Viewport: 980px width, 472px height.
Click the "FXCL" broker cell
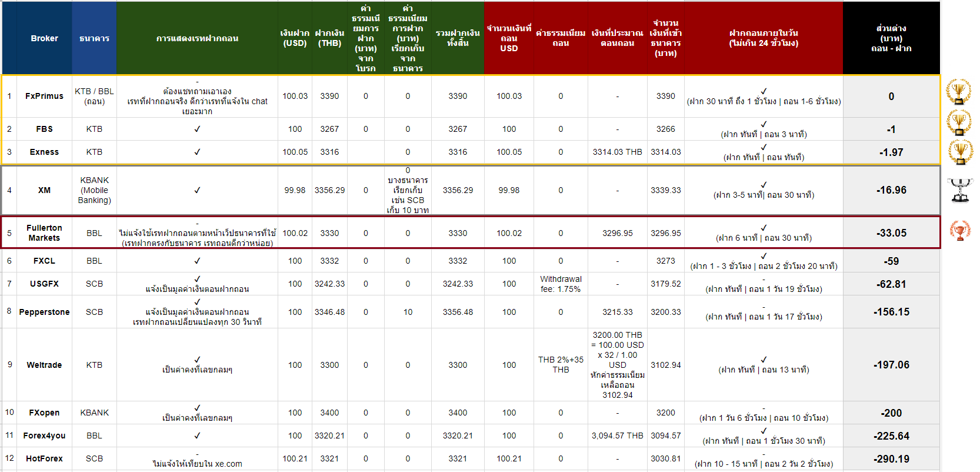[x=45, y=261]
